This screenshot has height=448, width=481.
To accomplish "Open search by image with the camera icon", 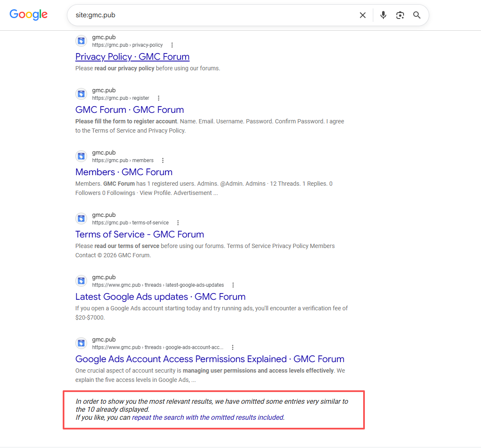I will (400, 15).
